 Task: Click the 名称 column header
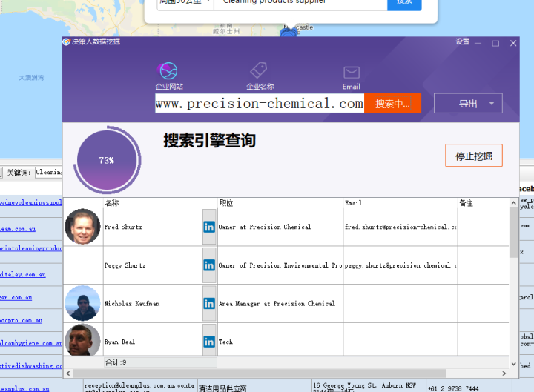160,203
